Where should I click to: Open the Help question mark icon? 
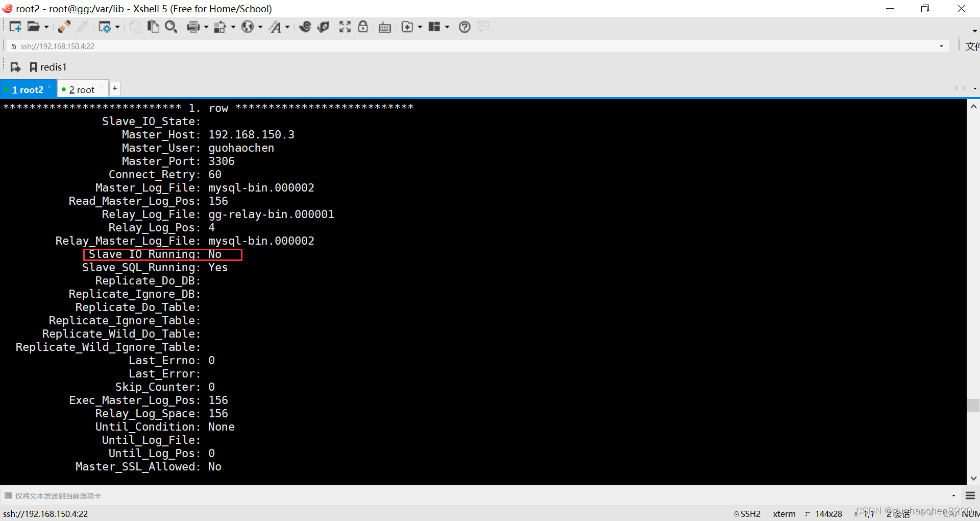click(464, 27)
